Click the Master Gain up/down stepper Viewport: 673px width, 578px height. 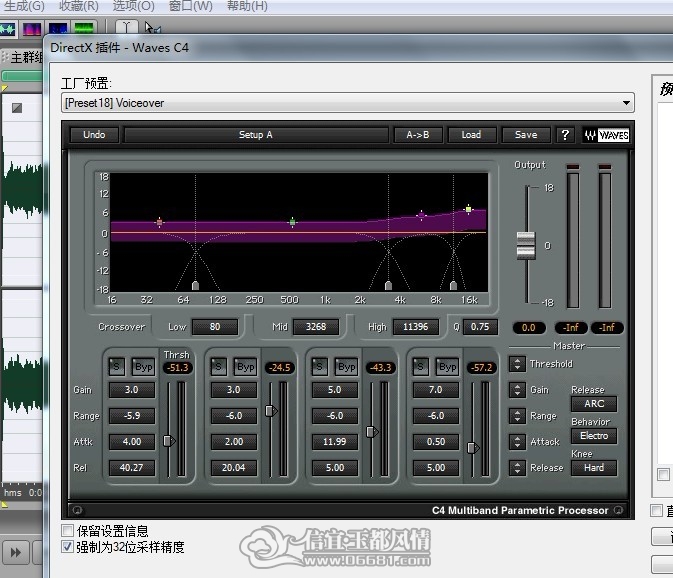coord(517,390)
